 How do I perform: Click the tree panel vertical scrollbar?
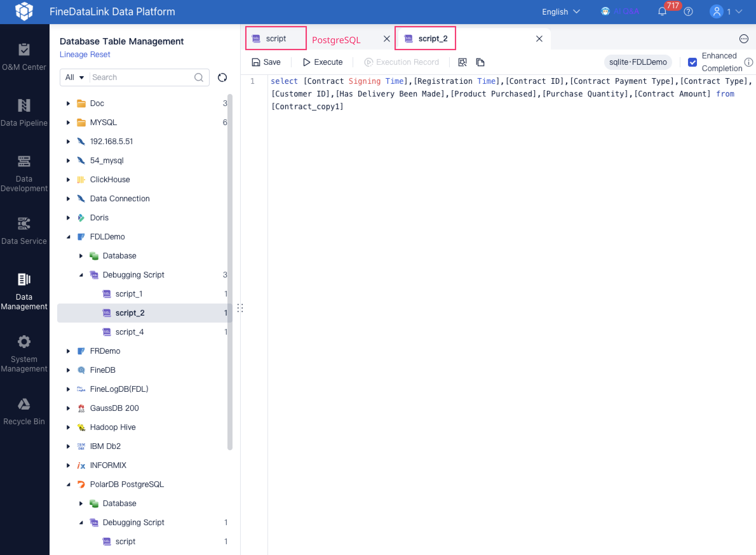click(x=230, y=272)
